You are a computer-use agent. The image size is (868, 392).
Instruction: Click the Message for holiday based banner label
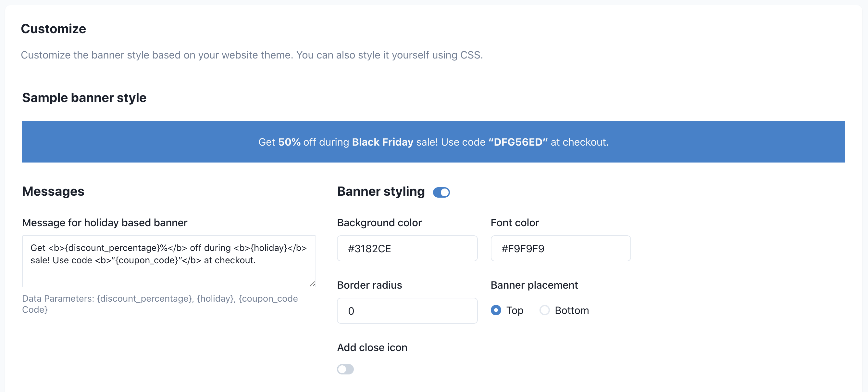coord(105,223)
